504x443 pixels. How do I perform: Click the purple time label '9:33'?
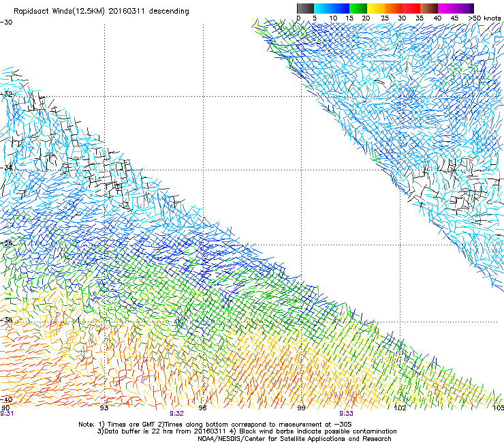pos(346,414)
